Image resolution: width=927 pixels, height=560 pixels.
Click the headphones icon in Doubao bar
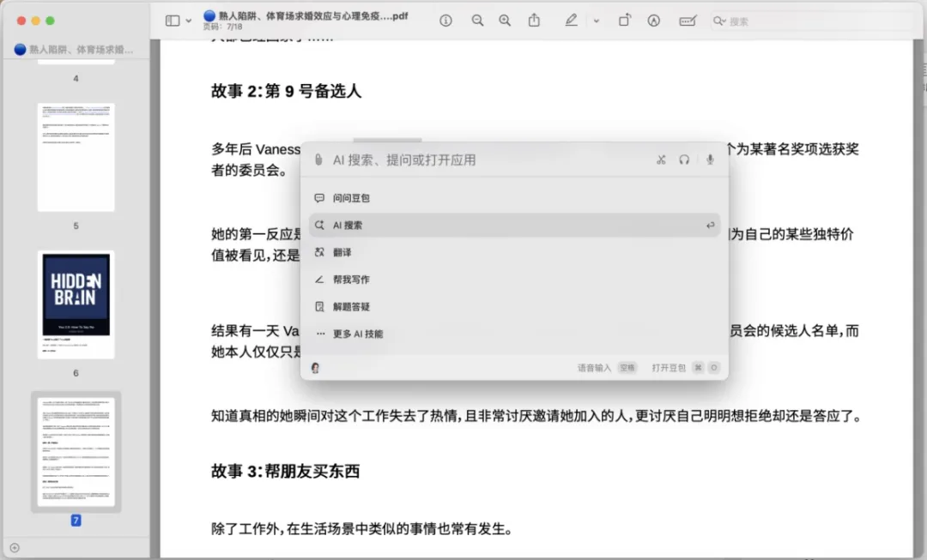pos(684,160)
